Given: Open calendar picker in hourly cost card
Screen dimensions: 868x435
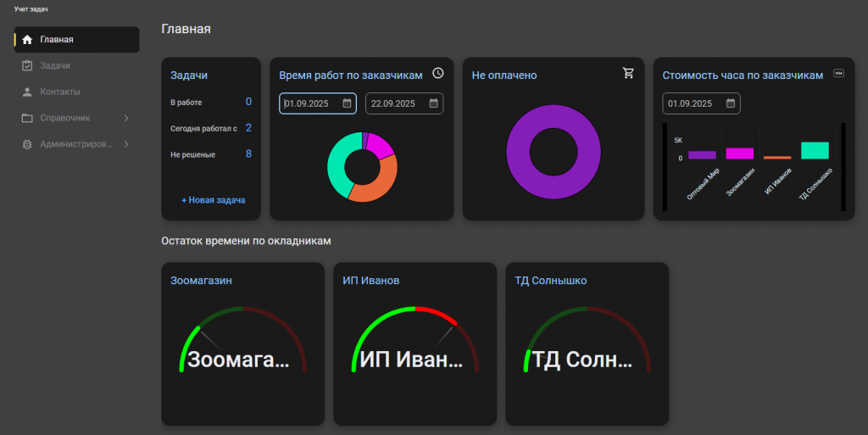Looking at the screenshot, I should (x=730, y=103).
